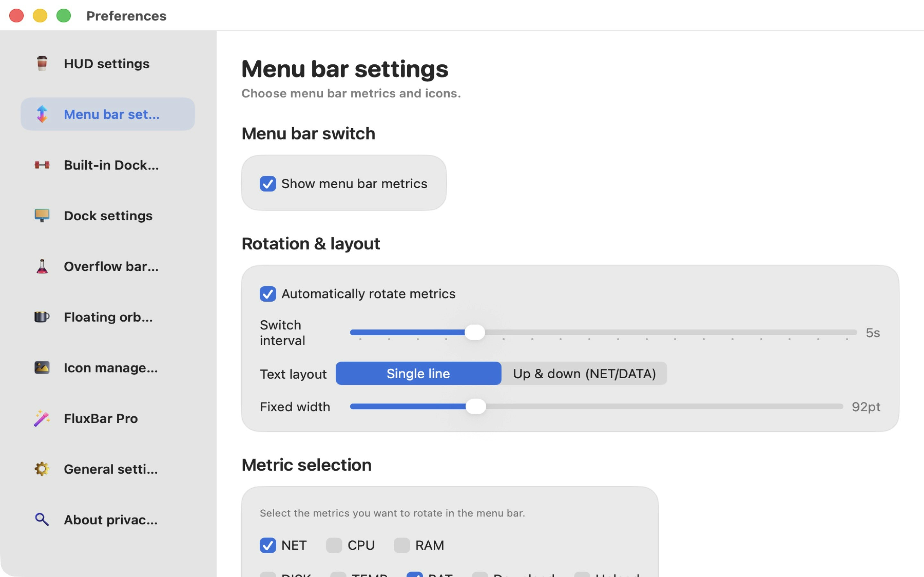
Task: Click the mug Floating orb icon
Action: [42, 317]
